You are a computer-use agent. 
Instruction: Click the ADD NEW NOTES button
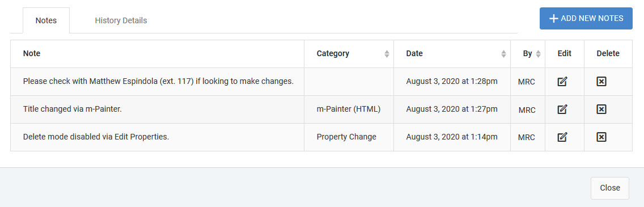[586, 19]
